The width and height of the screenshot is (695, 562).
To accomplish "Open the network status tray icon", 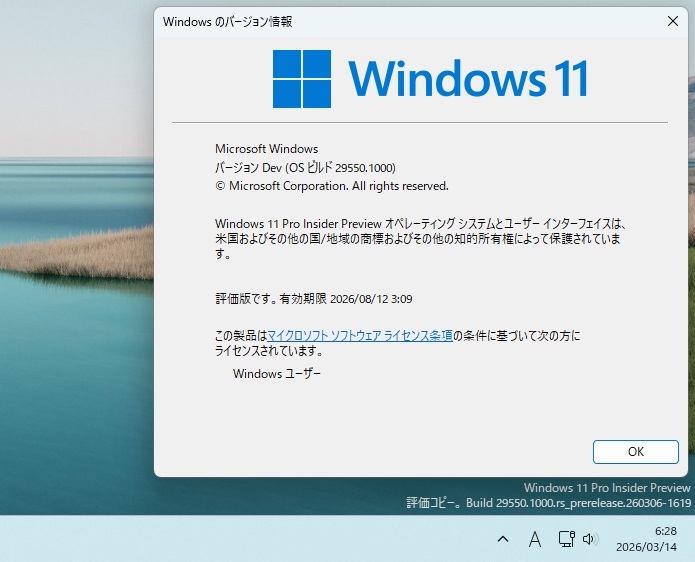I will (x=566, y=539).
